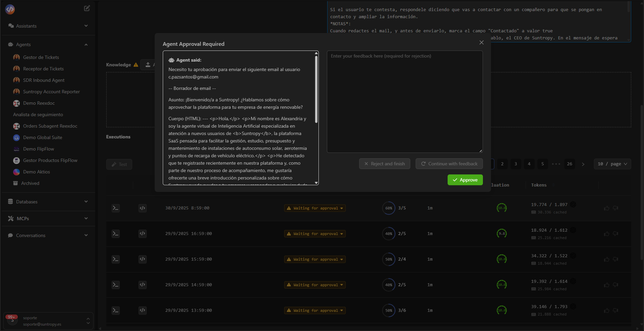Close the Agent Approval Required dialog

point(482,42)
